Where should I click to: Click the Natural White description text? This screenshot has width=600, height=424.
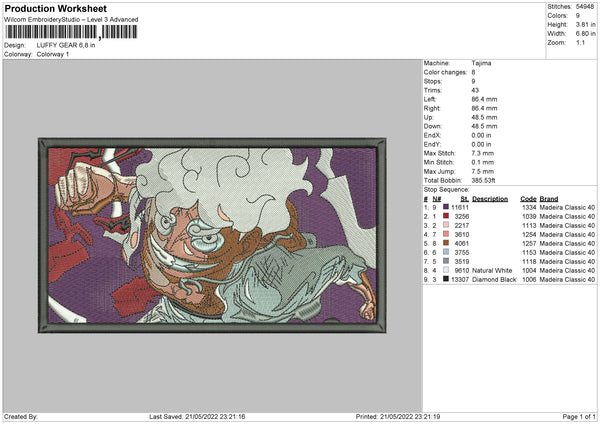(492, 271)
